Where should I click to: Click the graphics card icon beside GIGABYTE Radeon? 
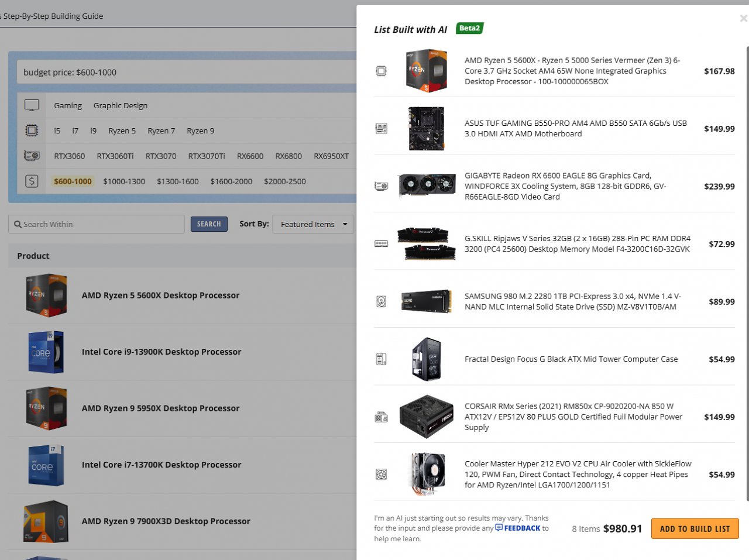tap(381, 186)
